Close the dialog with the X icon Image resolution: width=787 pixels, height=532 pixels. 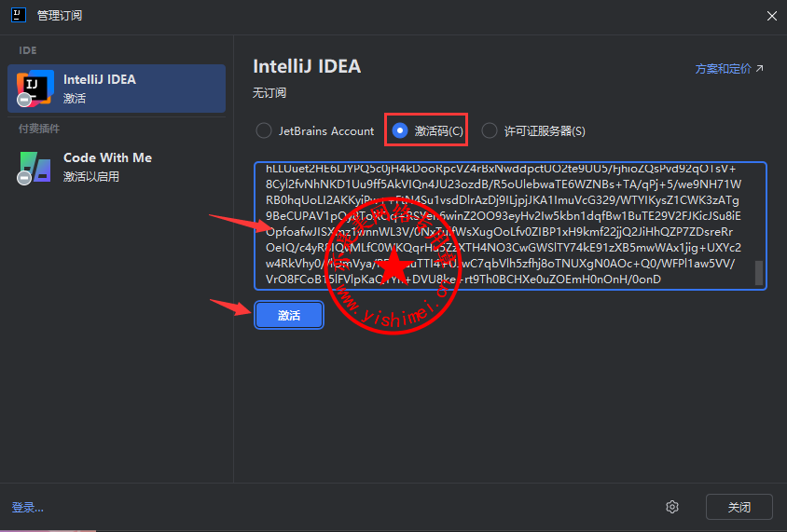tap(771, 15)
